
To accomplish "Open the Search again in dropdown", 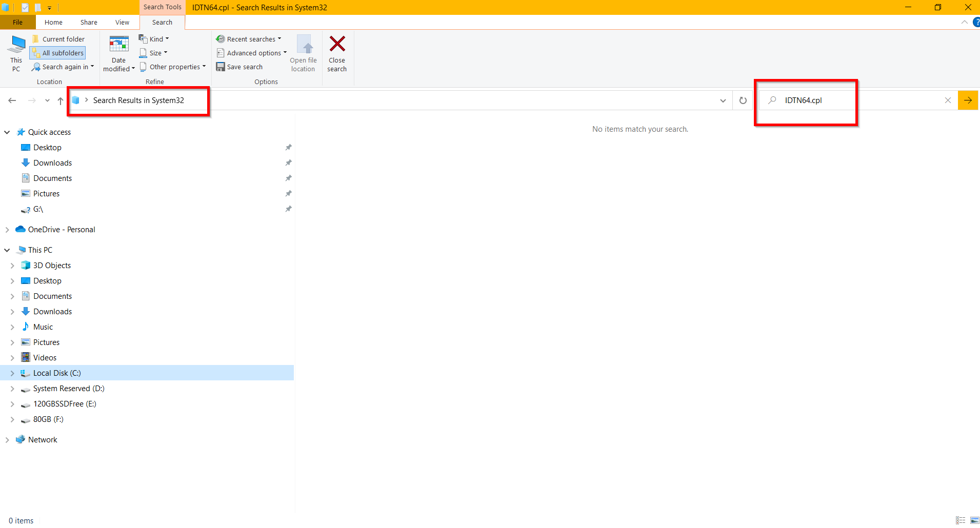I will click(63, 67).
